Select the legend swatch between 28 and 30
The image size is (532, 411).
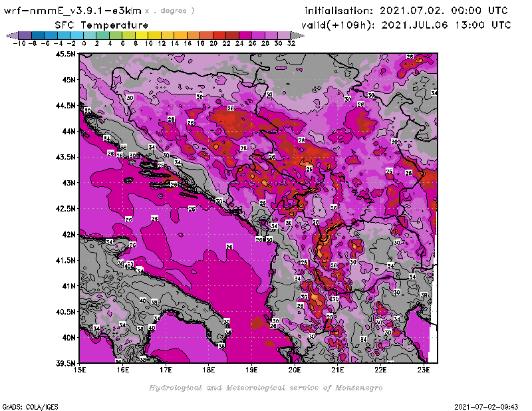271,35
